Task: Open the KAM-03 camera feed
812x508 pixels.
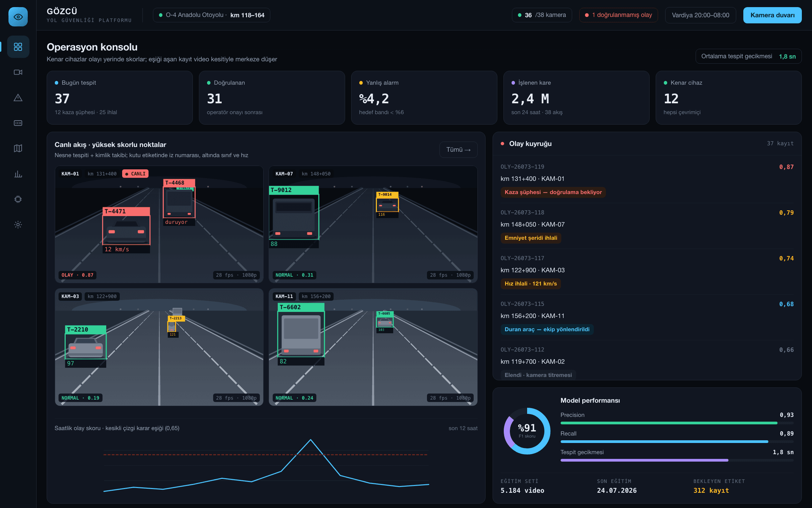Action: click(159, 347)
